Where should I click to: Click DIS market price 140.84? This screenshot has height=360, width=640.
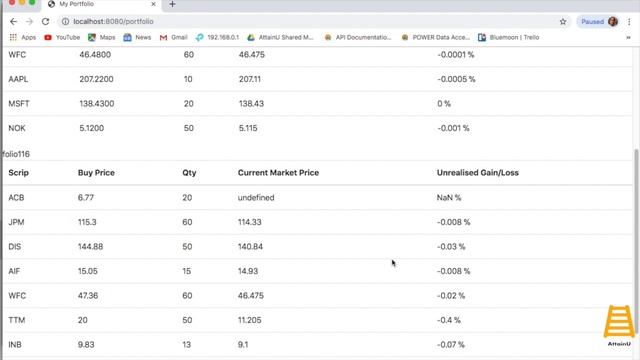tap(250, 247)
